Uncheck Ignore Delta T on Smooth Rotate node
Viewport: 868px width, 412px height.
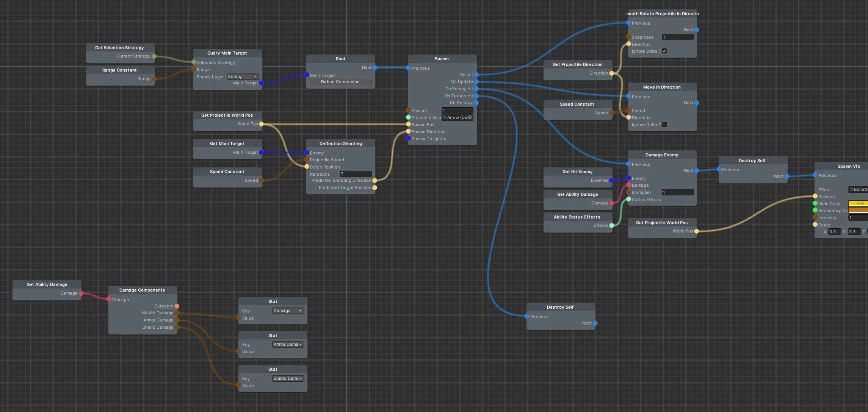(x=664, y=51)
